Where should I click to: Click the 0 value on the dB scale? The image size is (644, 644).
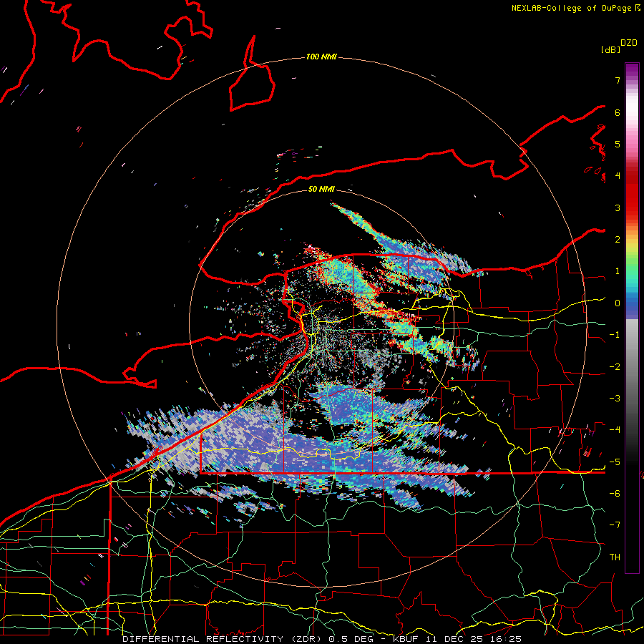(x=618, y=303)
